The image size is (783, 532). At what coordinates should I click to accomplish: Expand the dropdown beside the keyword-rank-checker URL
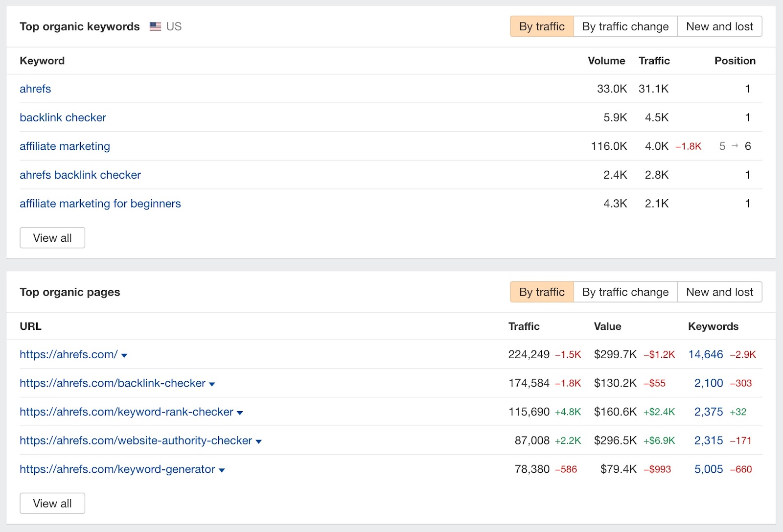240,412
